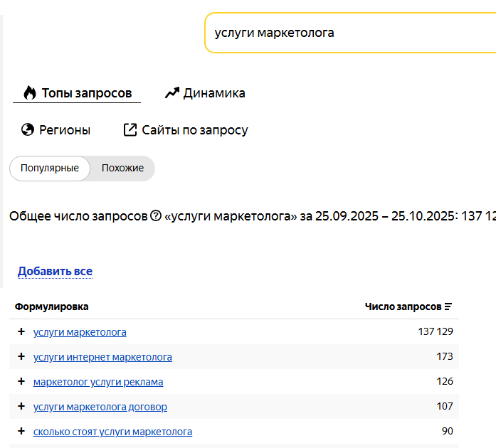The height and width of the screenshot is (448, 496).
Task: Click the search field containing 'услуги маркетолога'
Action: tap(349, 33)
